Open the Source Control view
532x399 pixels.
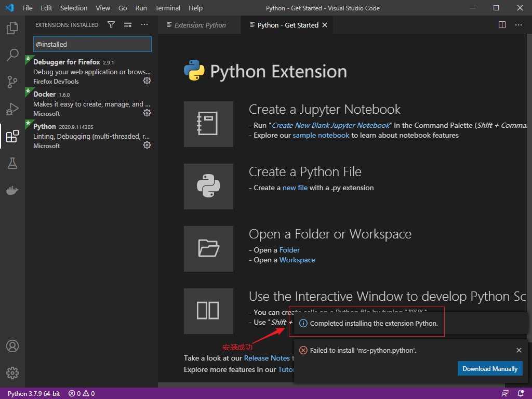pyautogui.click(x=12, y=82)
